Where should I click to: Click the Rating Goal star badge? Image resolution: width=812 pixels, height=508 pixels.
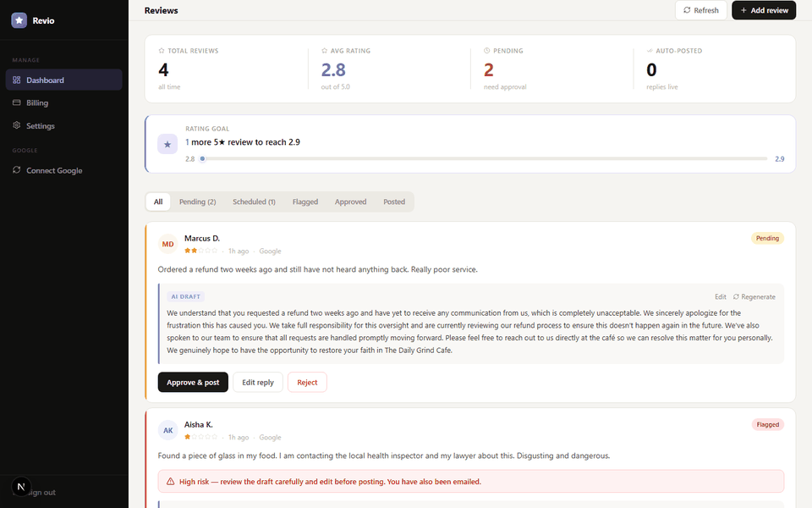pos(167,144)
